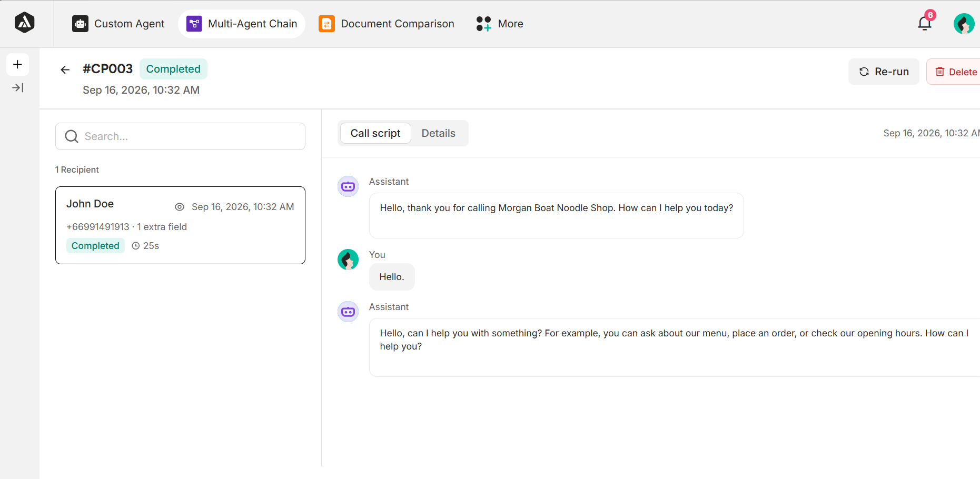Click the #CP003 campaign title
The height and width of the screenshot is (479, 980).
pyautogui.click(x=108, y=69)
